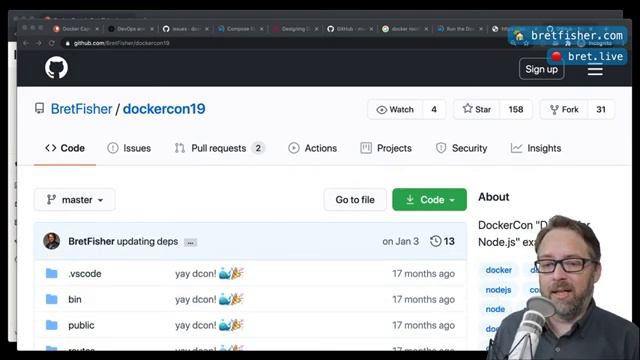Open the public folder
This screenshot has height=360, width=640.
point(81,325)
